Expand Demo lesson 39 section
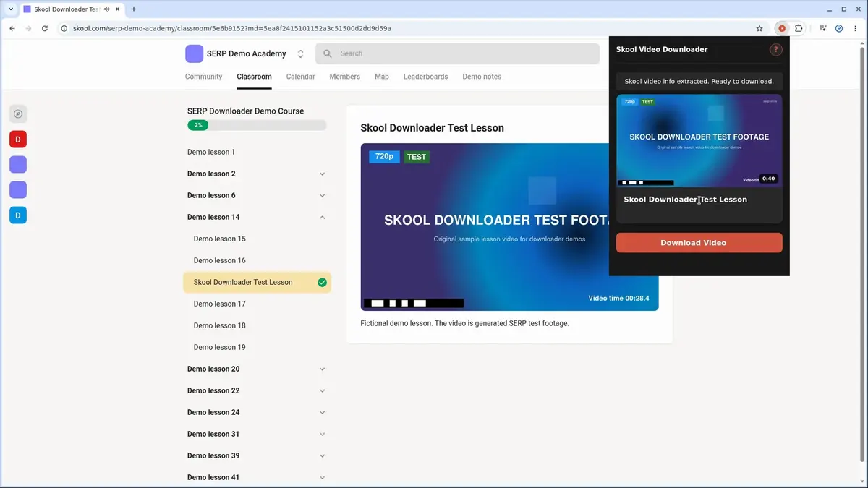The height and width of the screenshot is (488, 868). tap(323, 456)
